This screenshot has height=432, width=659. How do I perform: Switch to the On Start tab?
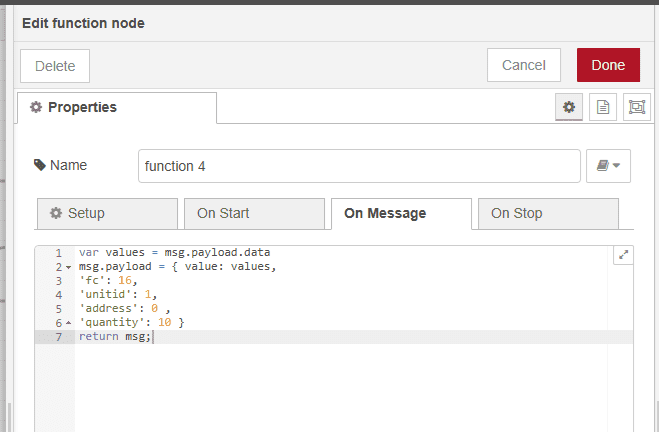[x=254, y=213]
